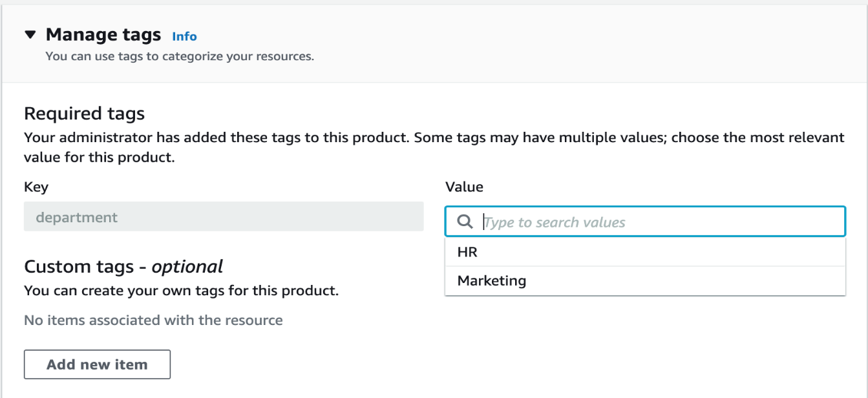Select HR from the value dropdown

tap(467, 252)
